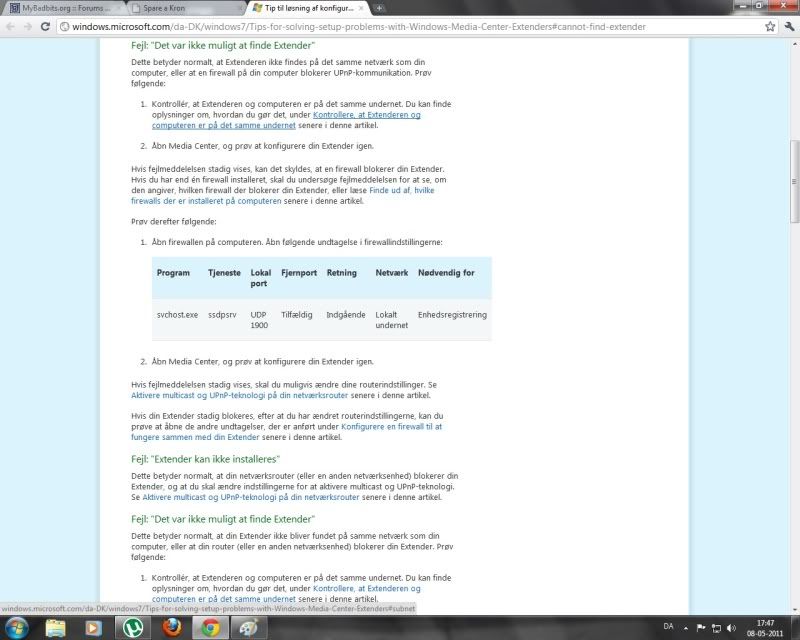Click the 'svchost.exe' table cell
The width and height of the screenshot is (800, 640).
tap(177, 315)
